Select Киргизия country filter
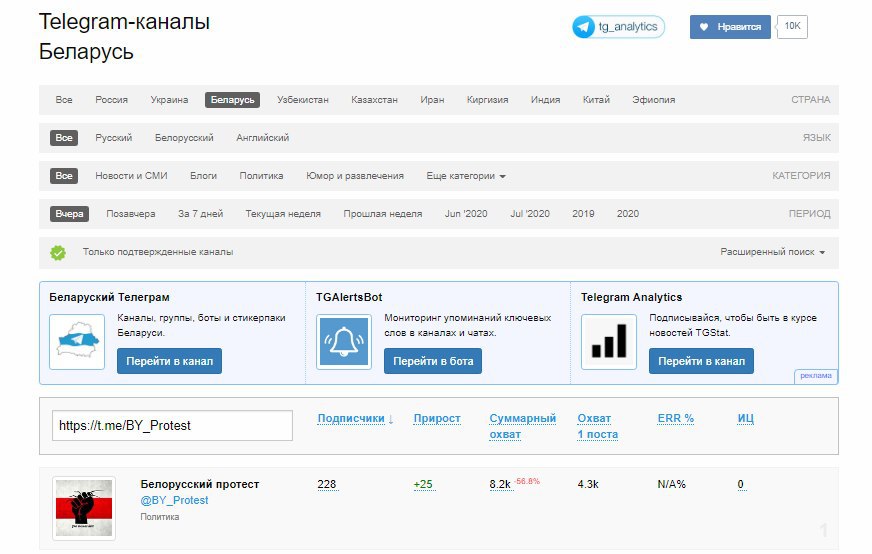 coord(487,100)
